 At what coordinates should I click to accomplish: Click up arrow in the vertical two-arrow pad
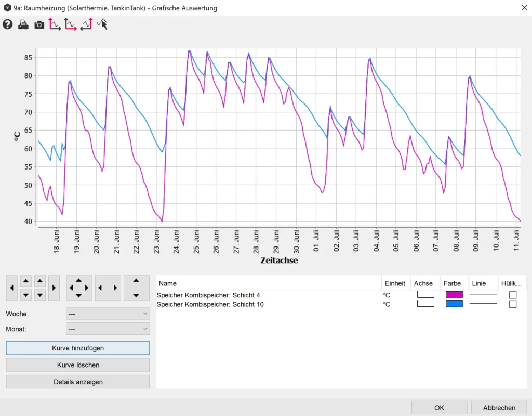136,280
